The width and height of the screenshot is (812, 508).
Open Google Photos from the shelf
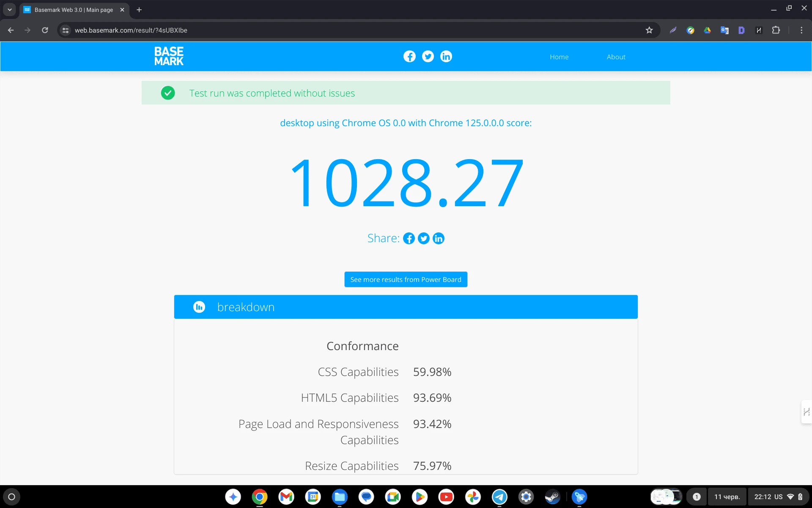[473, 497]
